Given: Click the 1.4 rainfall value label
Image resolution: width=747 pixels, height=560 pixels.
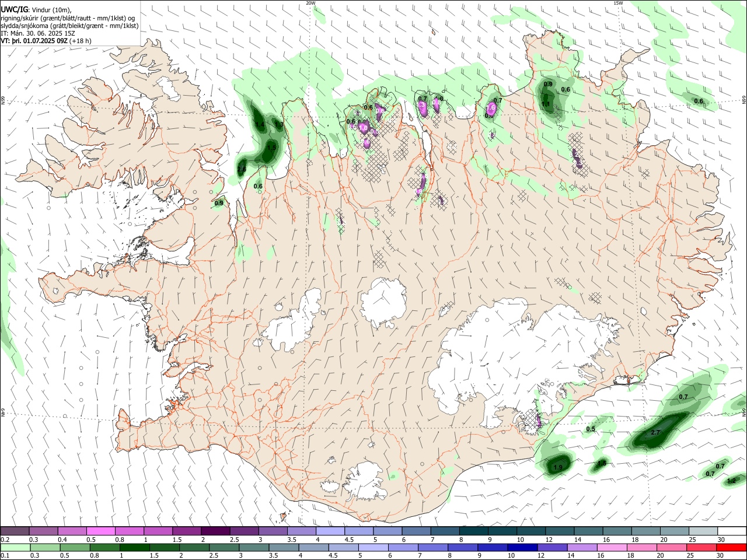Looking at the screenshot, I should point(260,125).
